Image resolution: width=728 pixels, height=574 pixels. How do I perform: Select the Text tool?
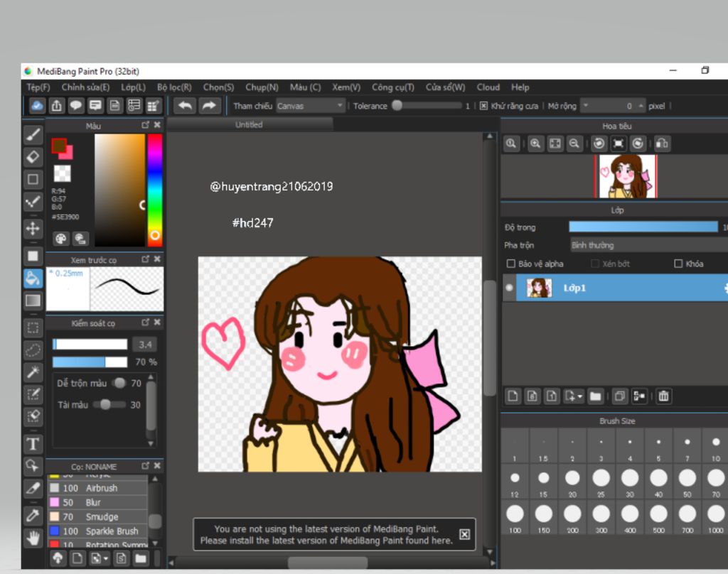[33, 444]
